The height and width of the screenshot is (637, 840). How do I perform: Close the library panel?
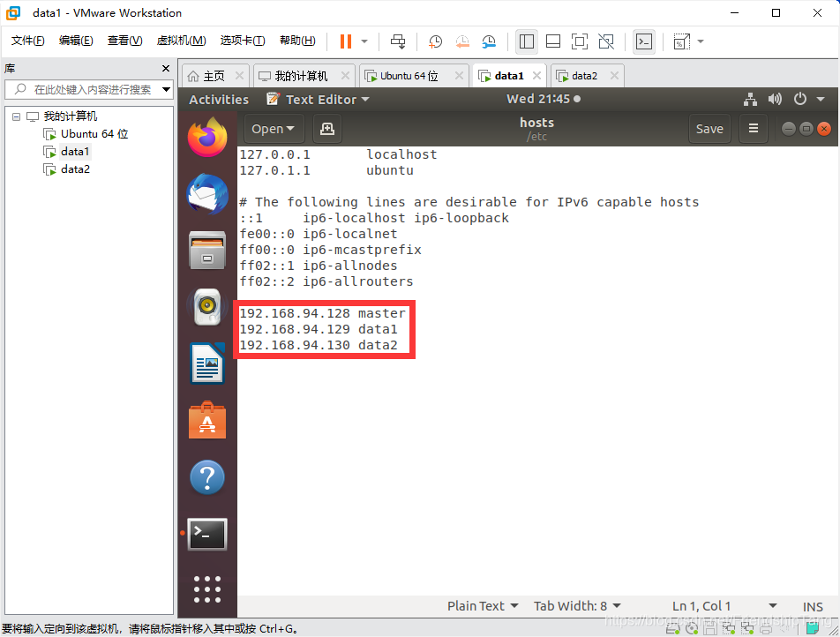coord(166,68)
